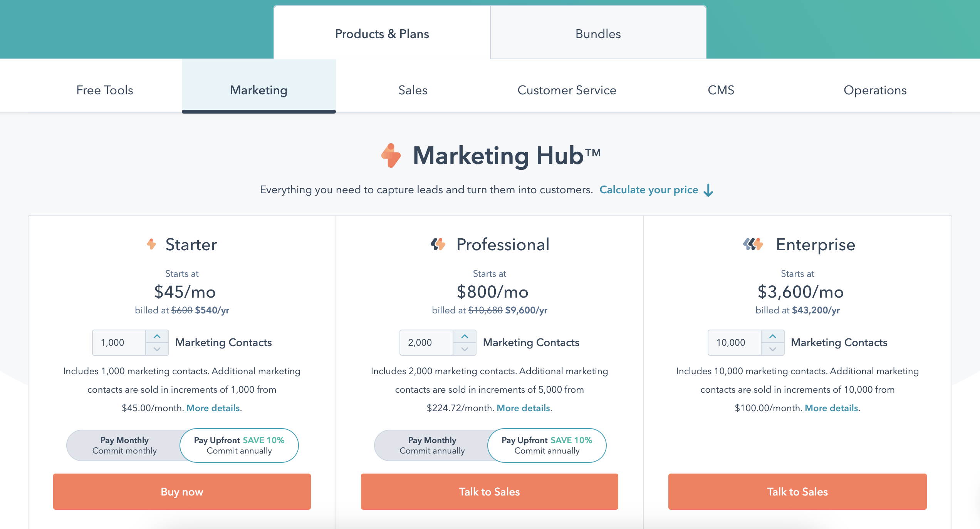Decrease Enterprise marketing contacts with down arrow
Screen dimensions: 980x529
pos(773,349)
